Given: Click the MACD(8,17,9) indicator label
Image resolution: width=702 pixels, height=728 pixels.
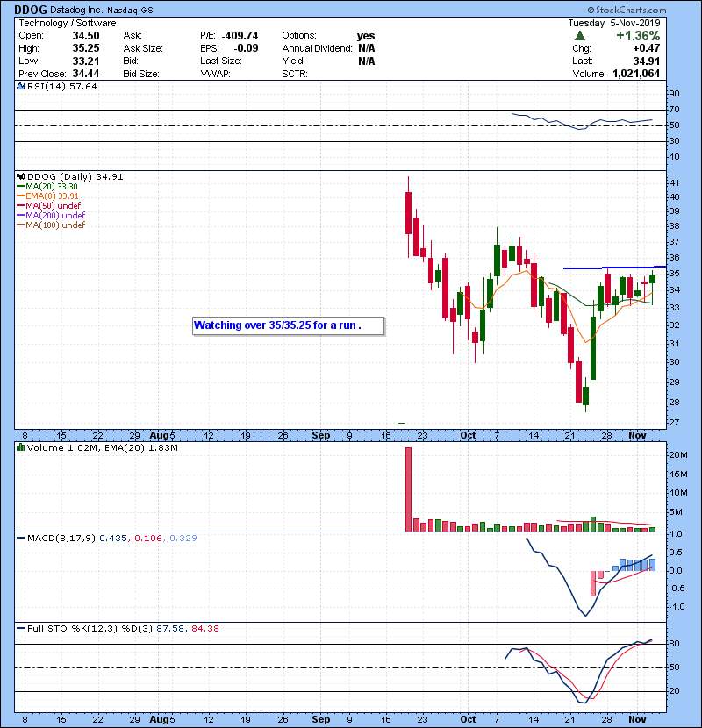Looking at the screenshot, I should click(x=61, y=539).
